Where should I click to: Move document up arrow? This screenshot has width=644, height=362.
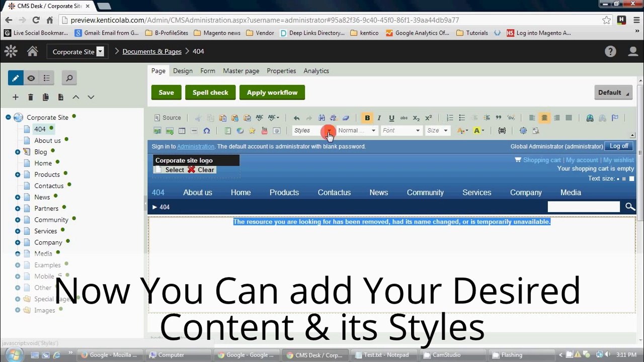[76, 97]
